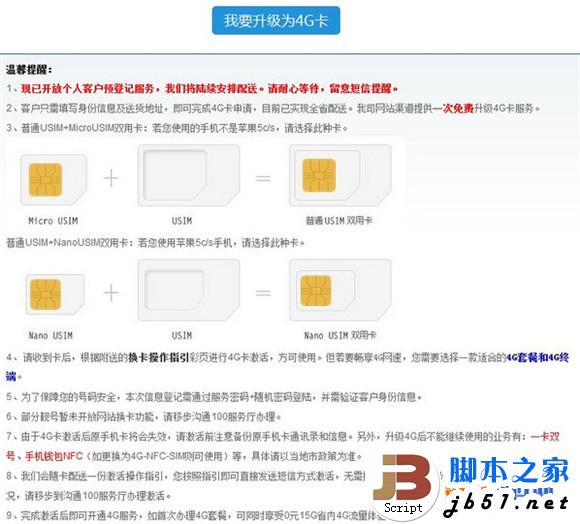Click the red 手机钱包NFC text
This screenshot has height=524, width=580.
point(54,456)
